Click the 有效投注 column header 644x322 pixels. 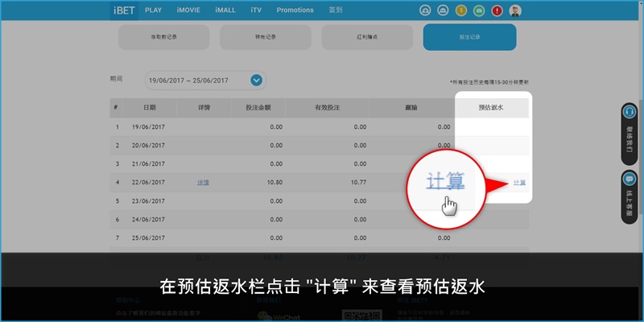328,108
